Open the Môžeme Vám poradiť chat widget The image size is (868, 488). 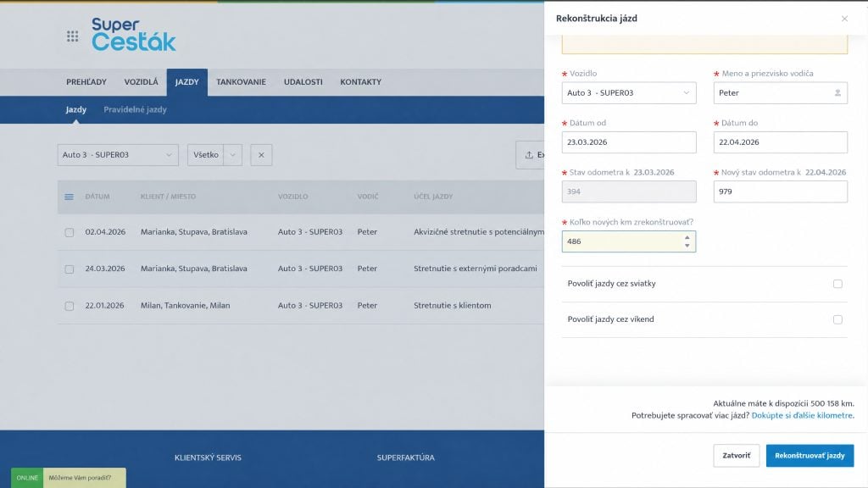(69, 478)
